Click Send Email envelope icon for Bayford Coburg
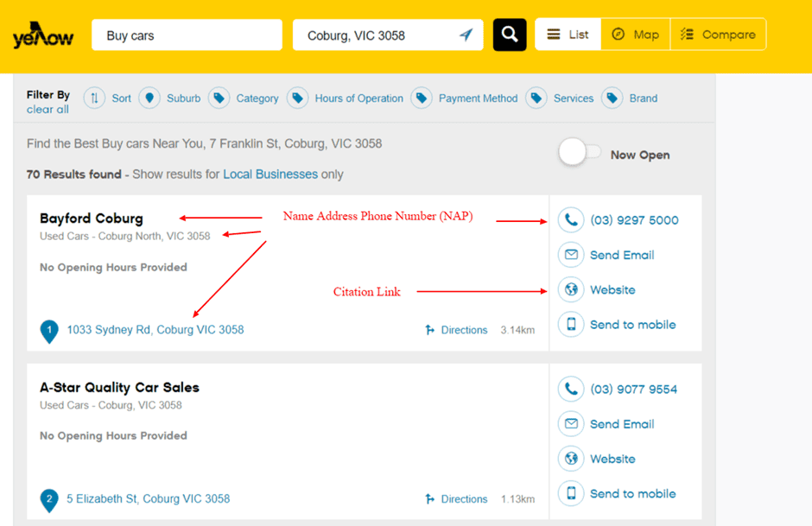 (570, 255)
